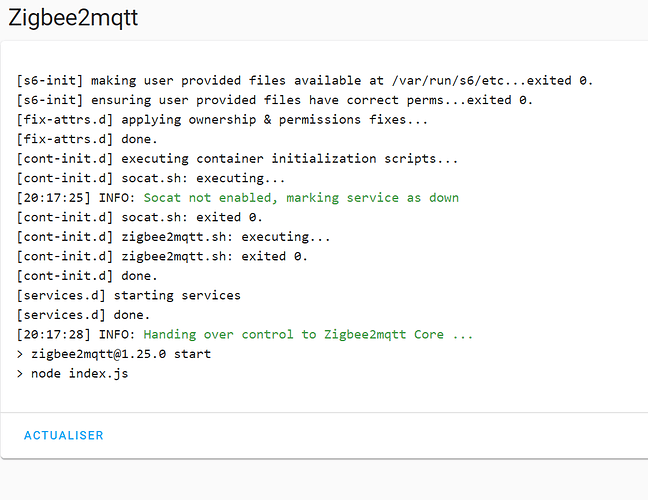Click the green 'Handing over control' message
648x500 pixels.
308,334
